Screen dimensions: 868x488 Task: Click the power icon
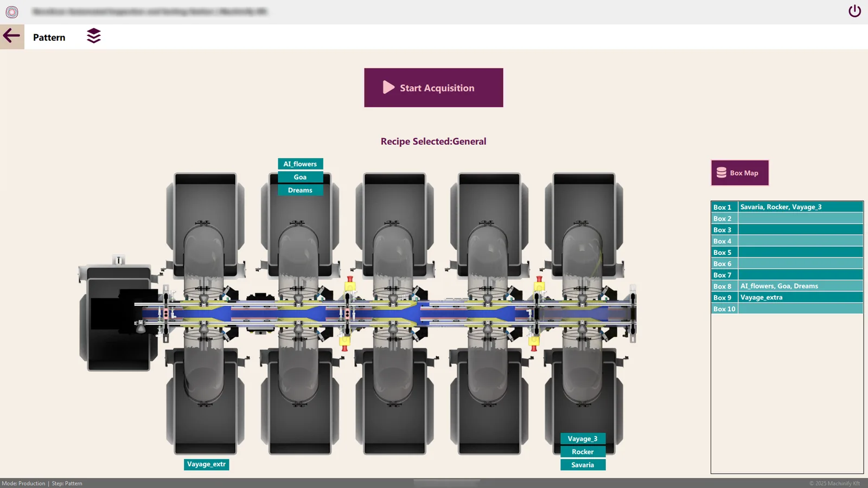[x=854, y=11]
